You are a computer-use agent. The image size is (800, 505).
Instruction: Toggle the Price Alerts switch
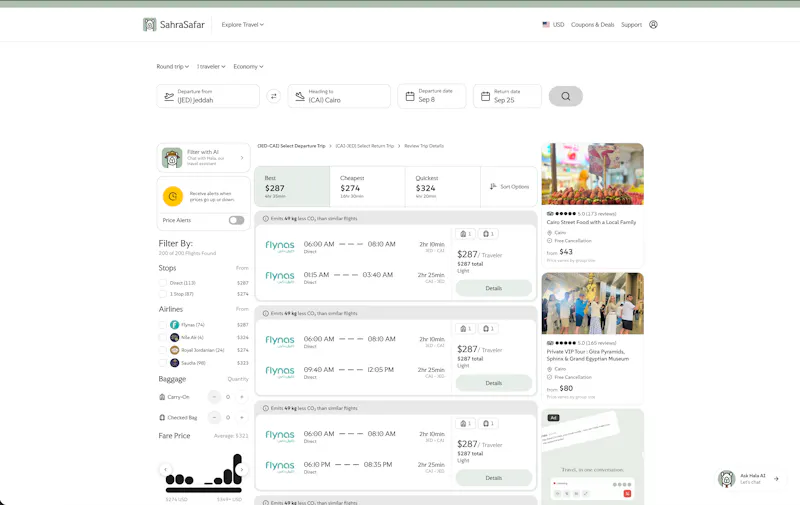coord(236,220)
